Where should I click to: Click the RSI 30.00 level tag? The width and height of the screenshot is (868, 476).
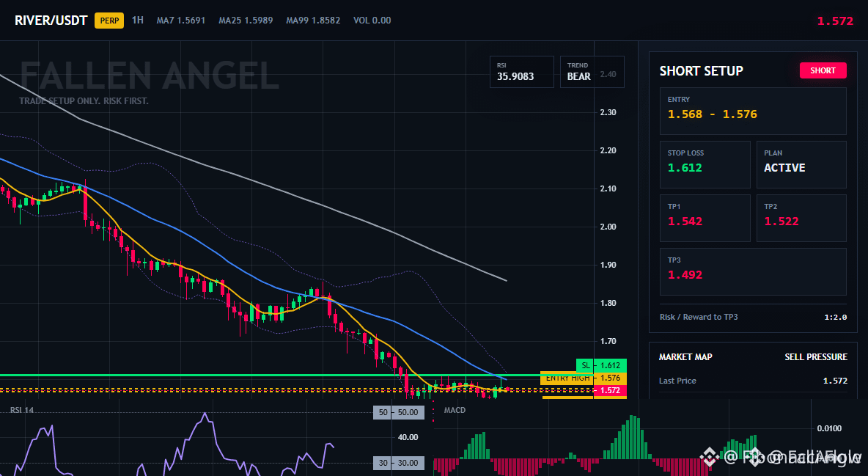(x=399, y=463)
